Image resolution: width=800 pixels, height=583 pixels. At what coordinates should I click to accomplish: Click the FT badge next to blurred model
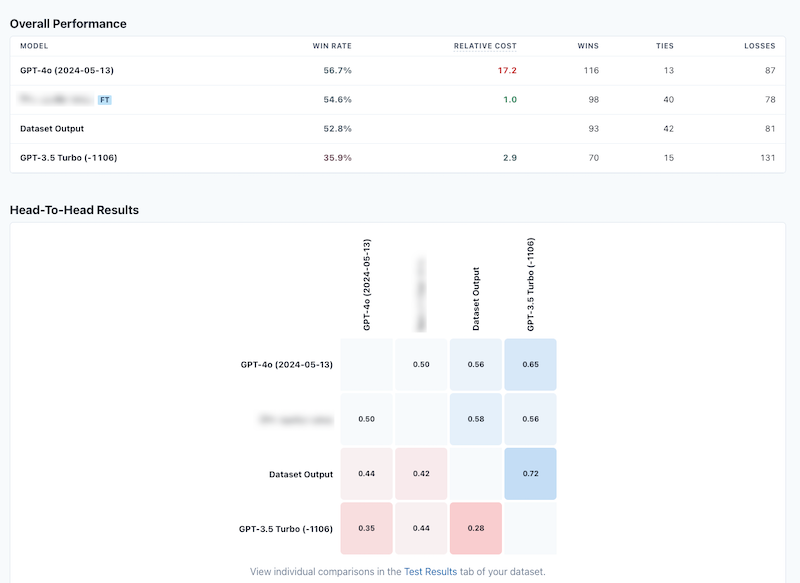coord(104,100)
